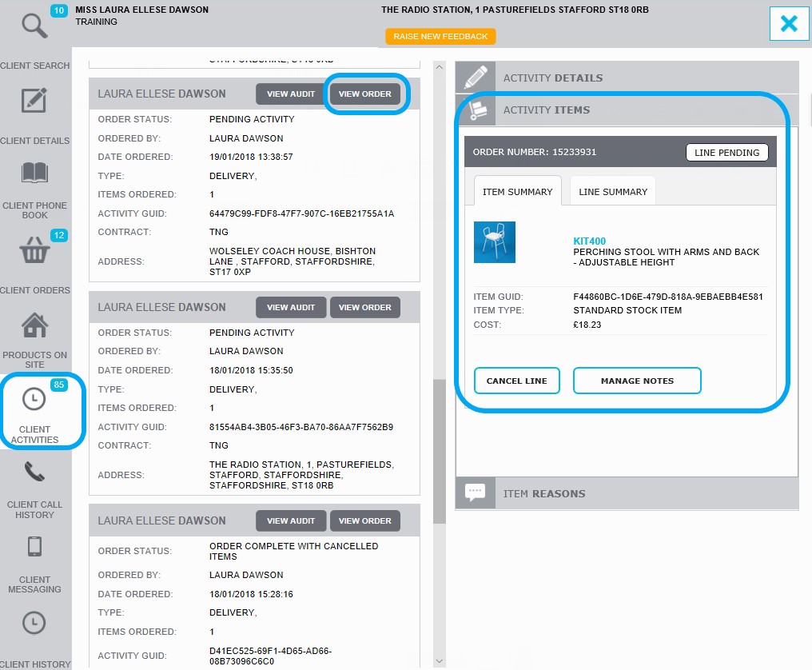Open Client Activities clock icon

[x=34, y=400]
